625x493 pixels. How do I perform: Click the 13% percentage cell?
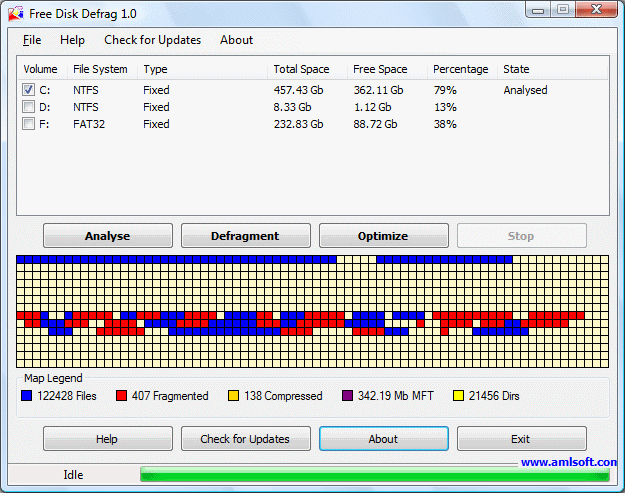click(x=445, y=107)
